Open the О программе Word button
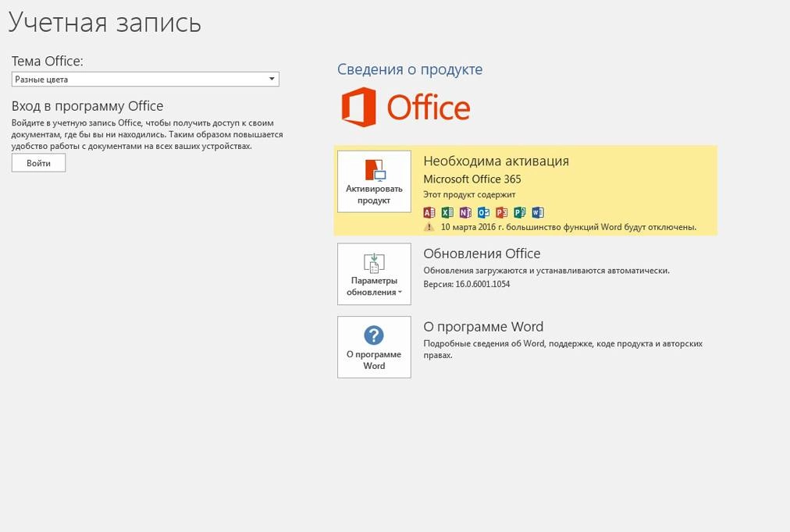The height and width of the screenshot is (532, 790). coord(374,347)
